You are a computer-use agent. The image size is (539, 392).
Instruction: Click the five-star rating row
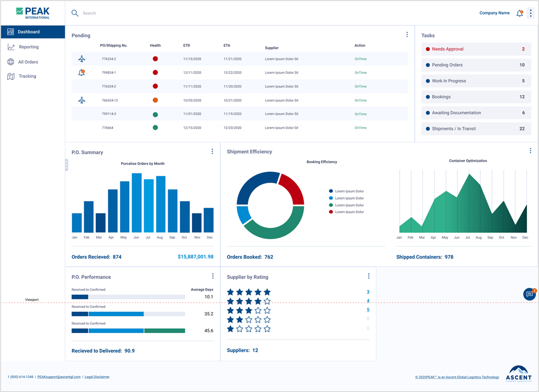(248, 292)
